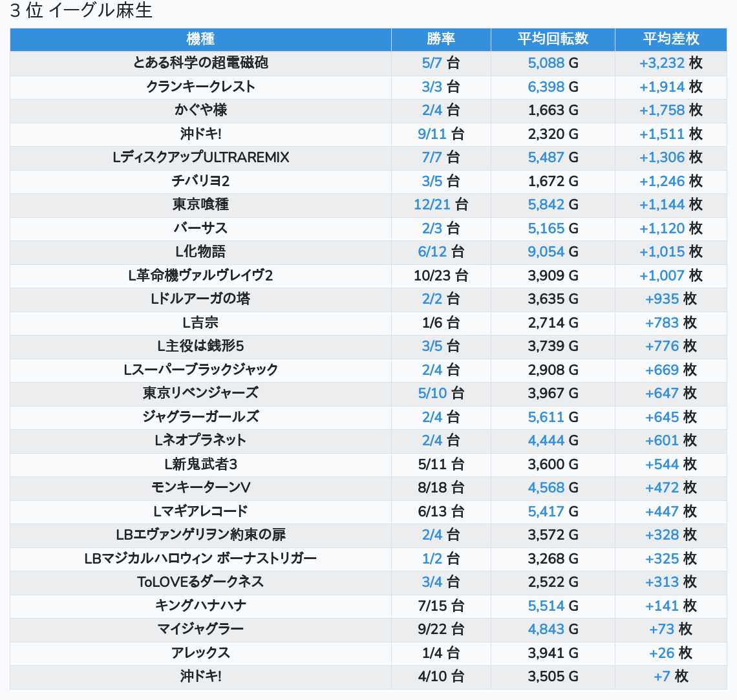This screenshot has width=737, height=700.
Task: Click the 機種 column header
Action: click(x=200, y=39)
